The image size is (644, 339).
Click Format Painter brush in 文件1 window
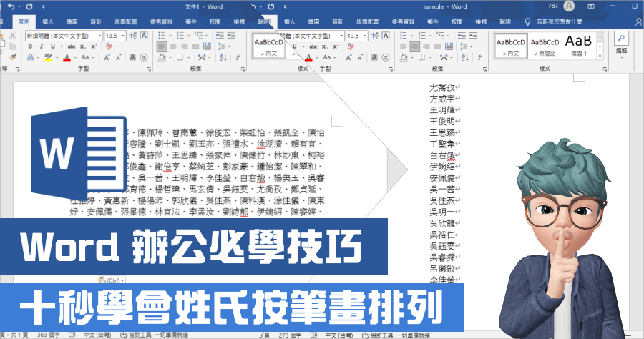[x=12, y=57]
